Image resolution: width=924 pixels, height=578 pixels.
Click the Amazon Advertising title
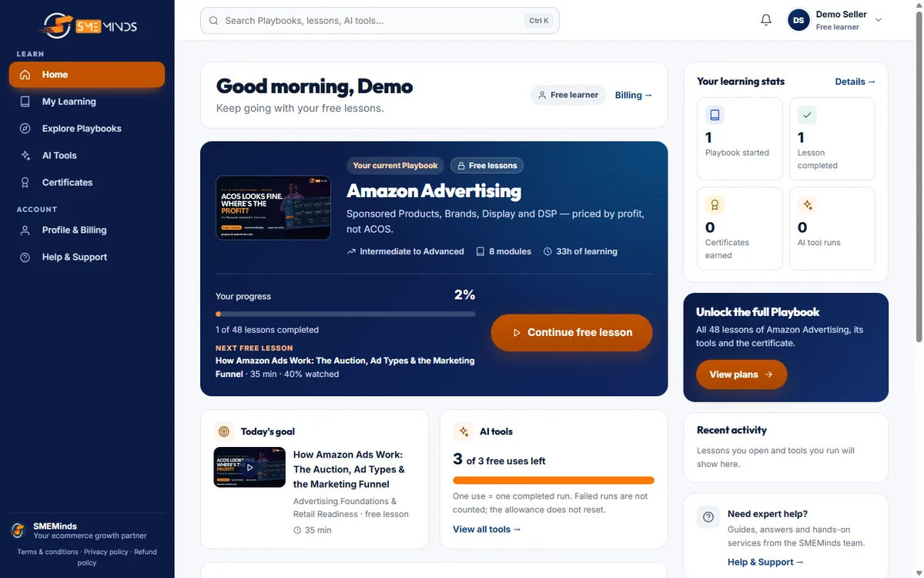(x=434, y=190)
